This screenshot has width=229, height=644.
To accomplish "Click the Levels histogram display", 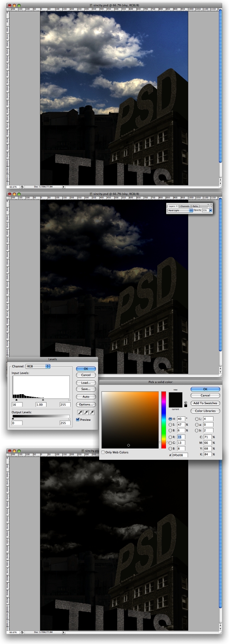I will (41, 387).
